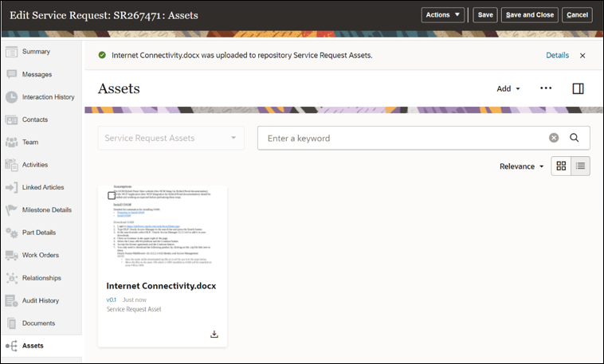This screenshot has height=364, width=604.
Task: Open the Team tab
Action: (x=30, y=142)
